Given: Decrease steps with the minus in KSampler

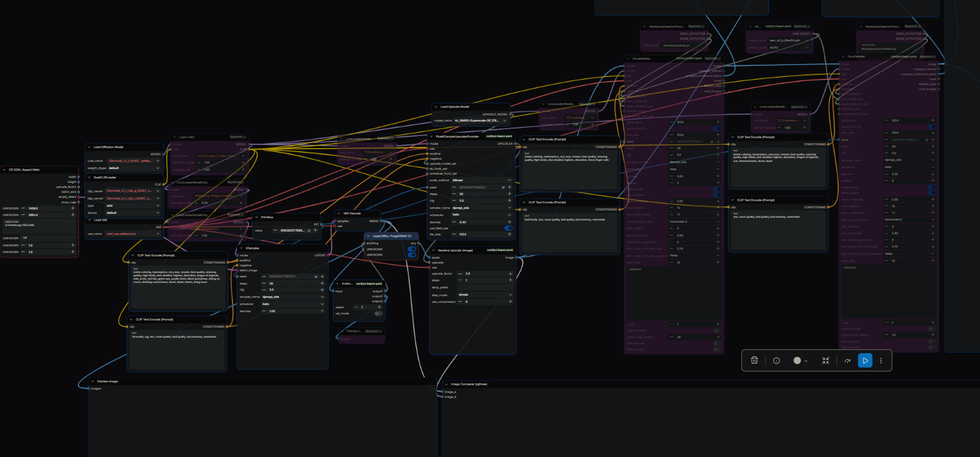Looking at the screenshot, I should pyautogui.click(x=264, y=283).
